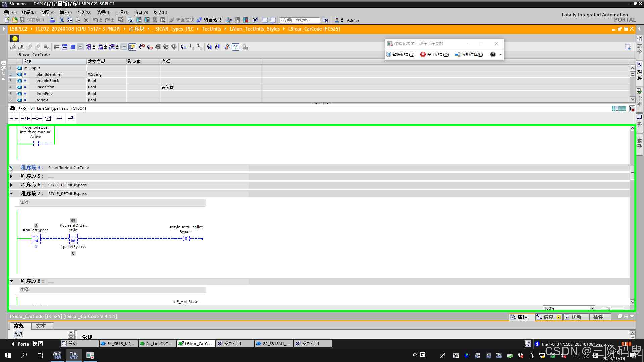This screenshot has width=644, height=362.
Task: Open the 诊断 inspector tab
Action: point(576,317)
